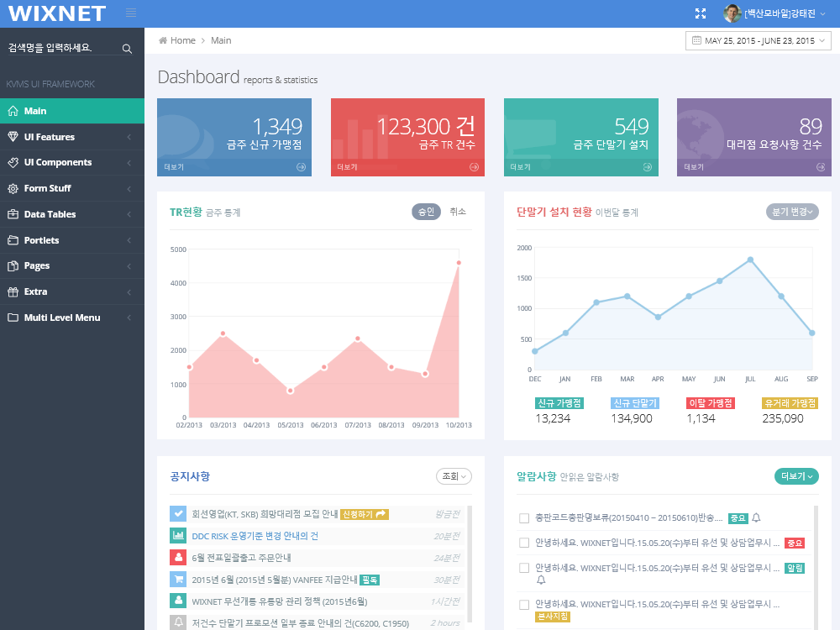Open the date range May 25 - June 23 dropdown

758,40
